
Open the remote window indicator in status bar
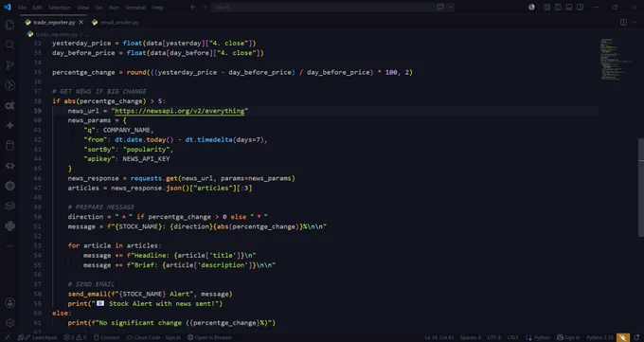tap(7, 337)
